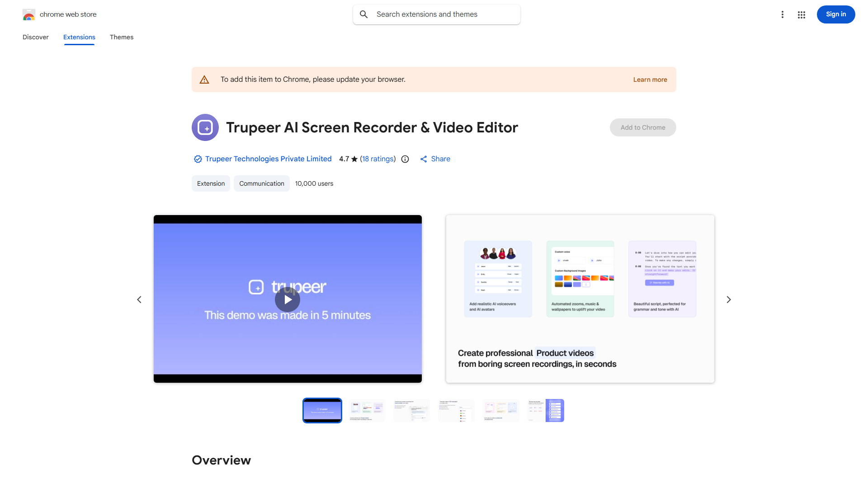Viewport: 868px width, 488px height.
Task: Switch to the Discover tab
Action: tap(35, 37)
